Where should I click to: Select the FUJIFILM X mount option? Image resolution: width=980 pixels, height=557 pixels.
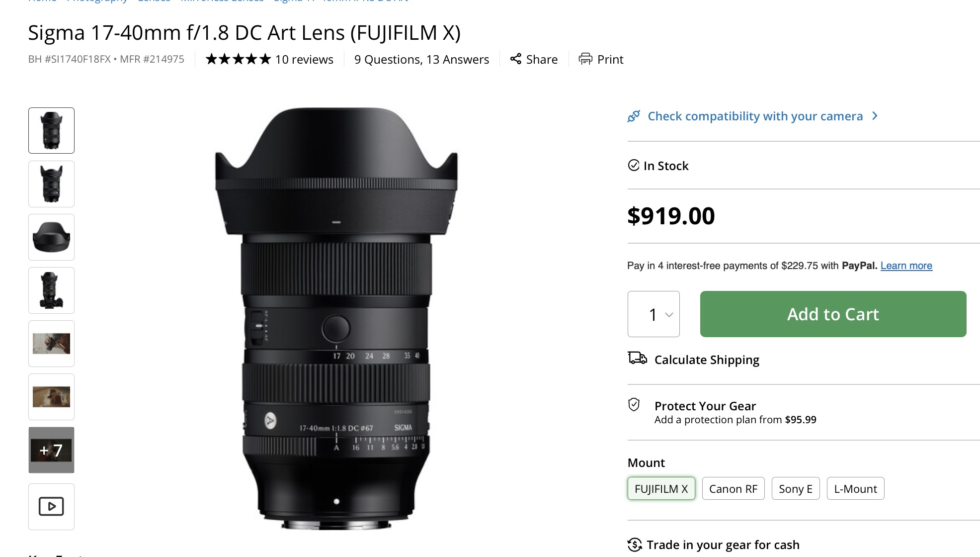[661, 489]
